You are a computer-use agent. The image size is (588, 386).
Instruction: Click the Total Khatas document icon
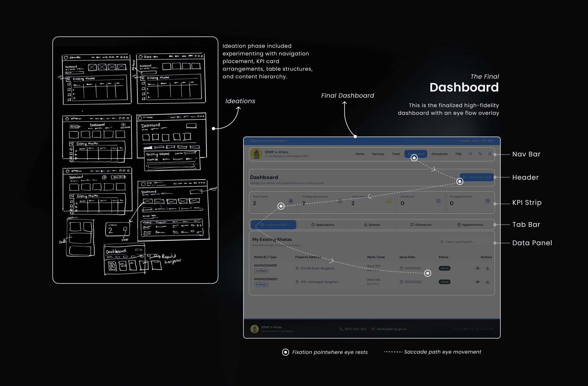click(x=291, y=201)
